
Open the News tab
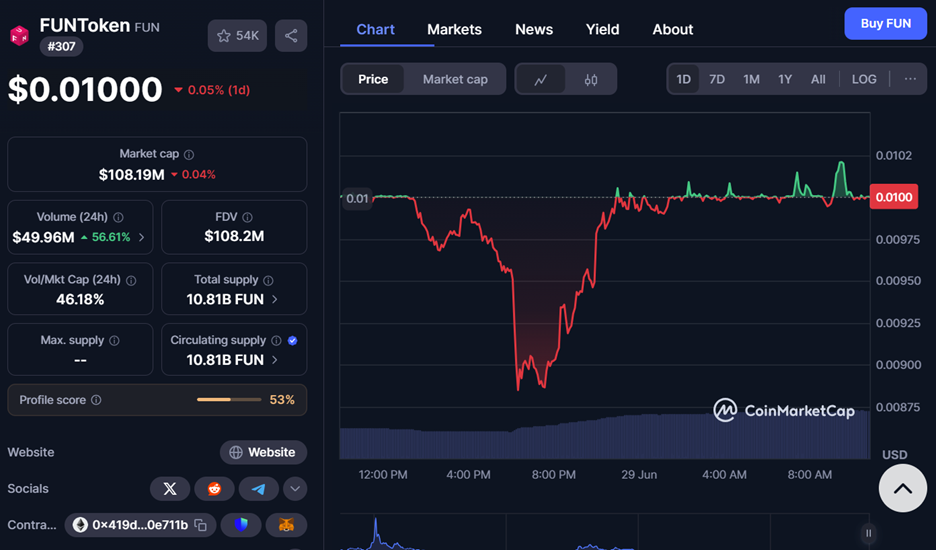pyautogui.click(x=533, y=29)
